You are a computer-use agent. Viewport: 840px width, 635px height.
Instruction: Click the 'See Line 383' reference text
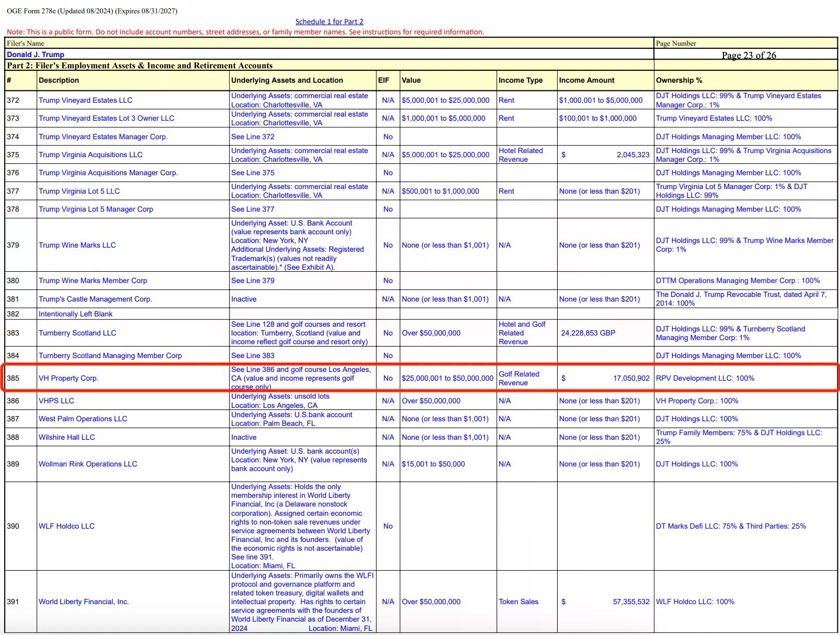(253, 356)
